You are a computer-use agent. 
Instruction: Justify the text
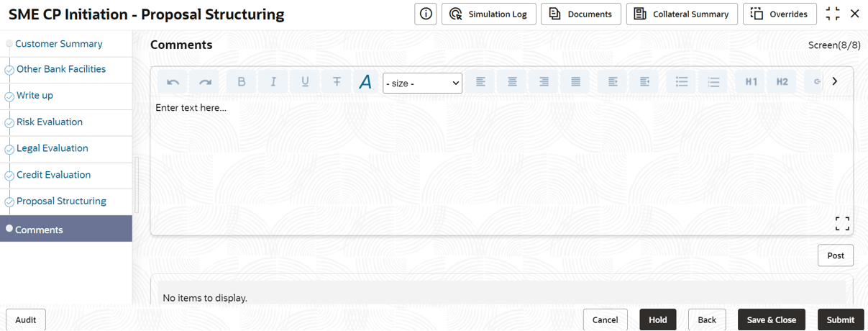point(576,82)
